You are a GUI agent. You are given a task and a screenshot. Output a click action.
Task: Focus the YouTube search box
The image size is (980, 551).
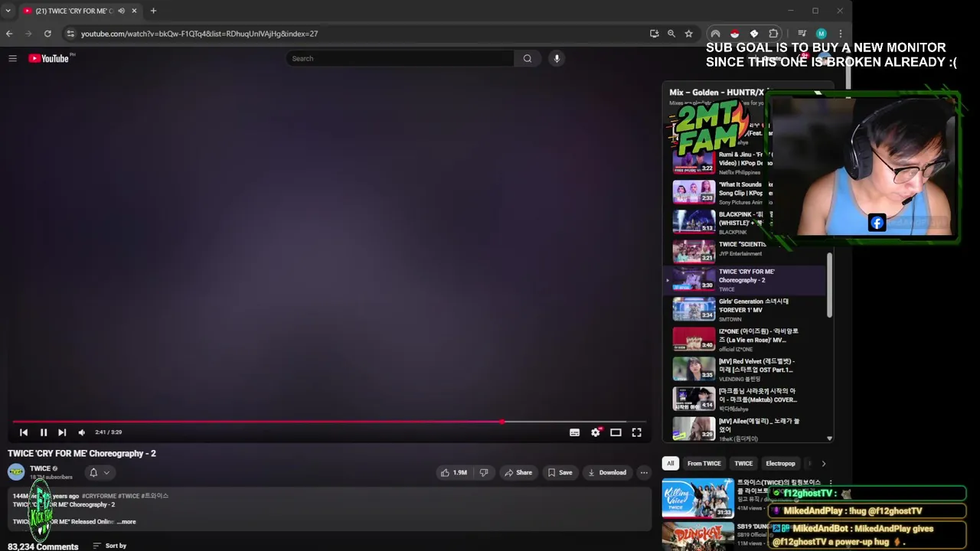coord(400,58)
